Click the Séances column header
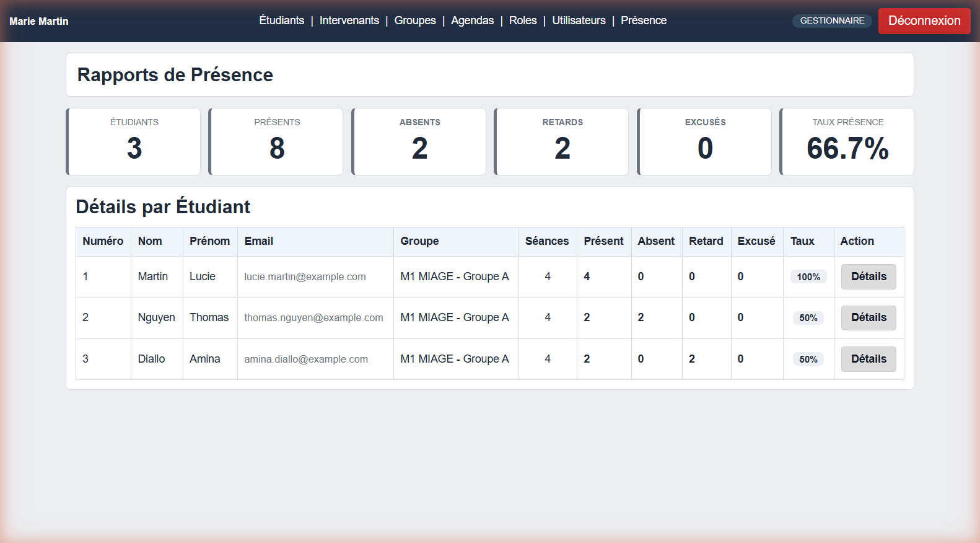 click(547, 241)
